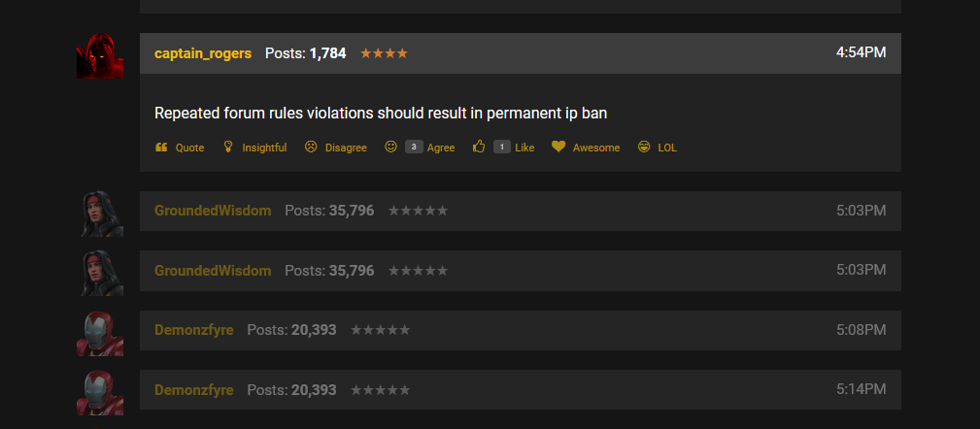Open the 4:54PM timestamp permalink
The image size is (980, 429).
point(861,52)
